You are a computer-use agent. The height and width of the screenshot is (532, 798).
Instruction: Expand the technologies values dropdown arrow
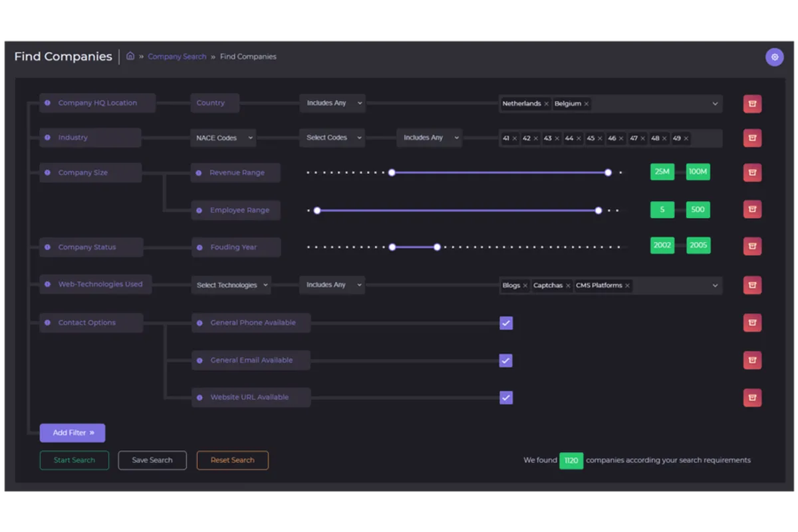pos(716,285)
